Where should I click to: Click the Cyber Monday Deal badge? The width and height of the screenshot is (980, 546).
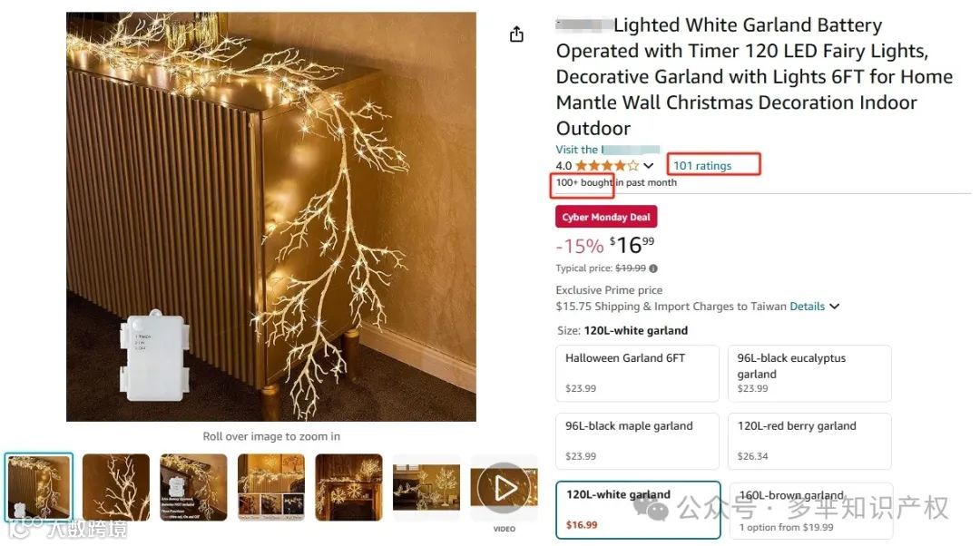click(x=605, y=217)
